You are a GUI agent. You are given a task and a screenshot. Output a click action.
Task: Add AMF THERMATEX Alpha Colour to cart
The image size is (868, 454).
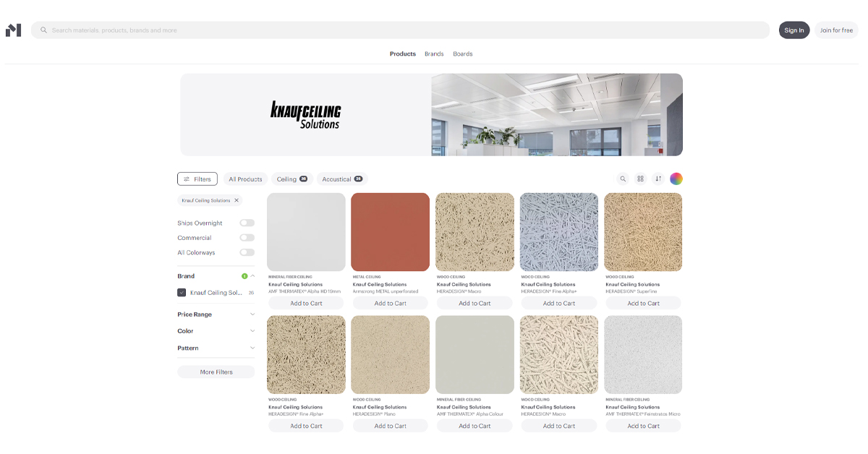[475, 426]
